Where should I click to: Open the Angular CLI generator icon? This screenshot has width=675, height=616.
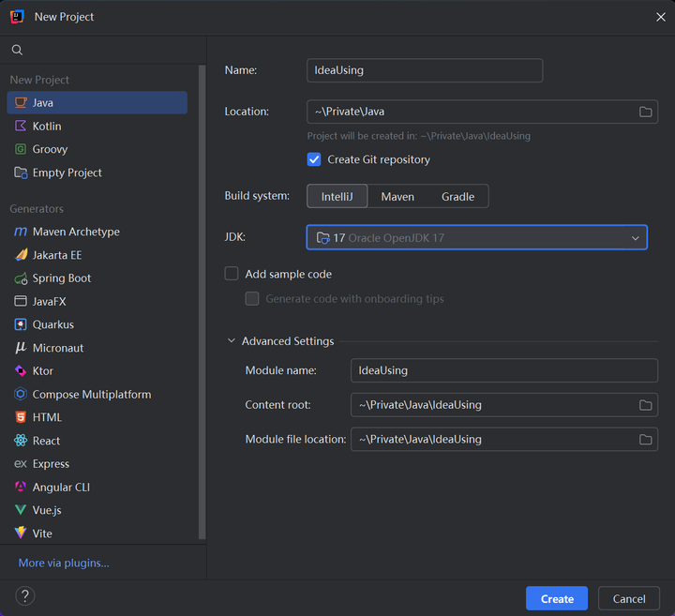(21, 487)
